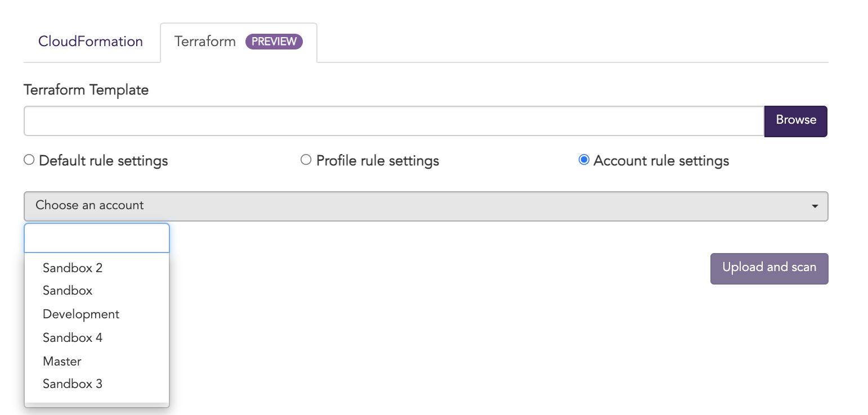Click the Browse button
Image resolution: width=868 pixels, height=415 pixels.
(x=796, y=121)
